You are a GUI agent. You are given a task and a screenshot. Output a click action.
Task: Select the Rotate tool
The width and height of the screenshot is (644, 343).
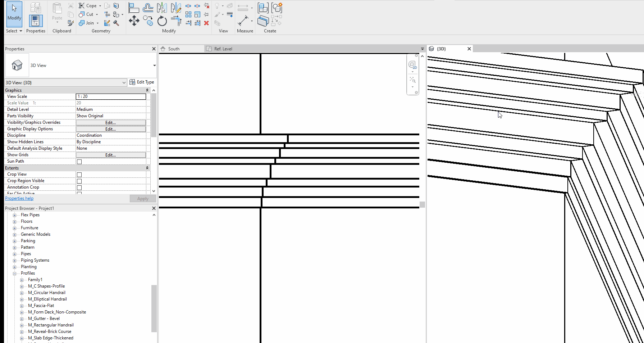[x=162, y=21]
